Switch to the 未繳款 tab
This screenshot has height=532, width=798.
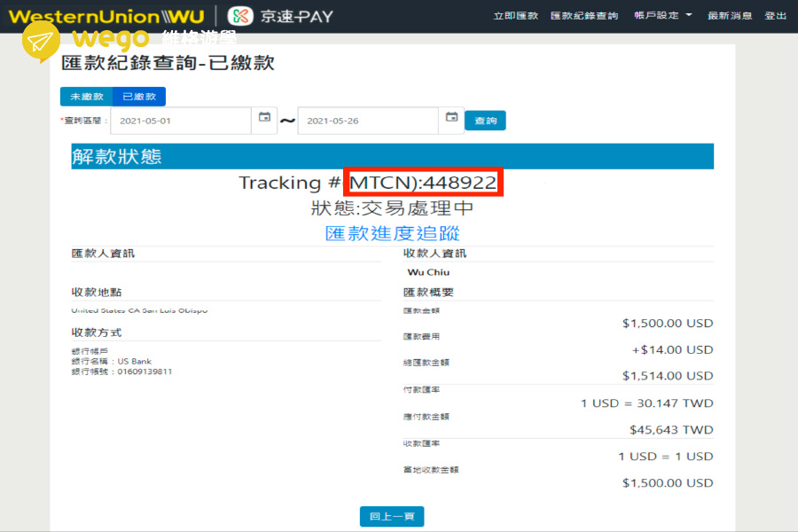(x=86, y=97)
